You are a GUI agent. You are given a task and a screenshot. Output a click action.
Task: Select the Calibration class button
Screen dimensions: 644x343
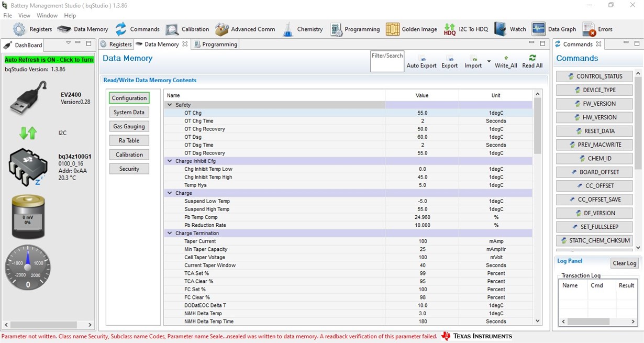pos(129,154)
